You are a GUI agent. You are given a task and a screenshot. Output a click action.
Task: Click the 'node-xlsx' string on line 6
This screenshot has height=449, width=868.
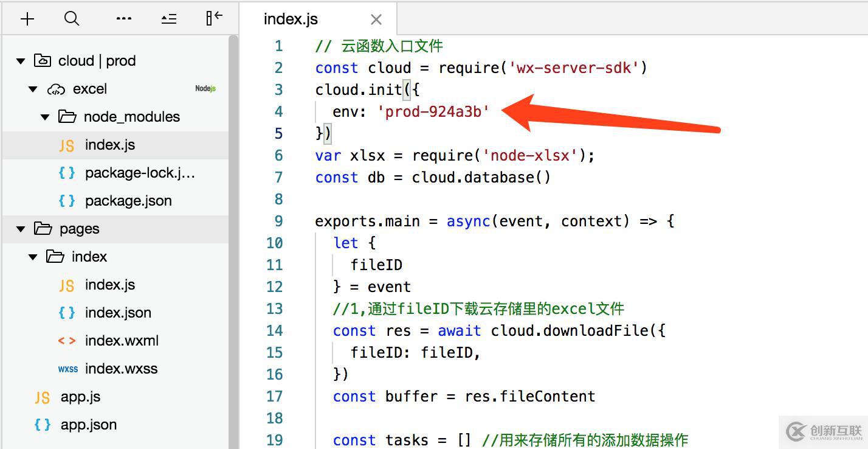(x=529, y=155)
